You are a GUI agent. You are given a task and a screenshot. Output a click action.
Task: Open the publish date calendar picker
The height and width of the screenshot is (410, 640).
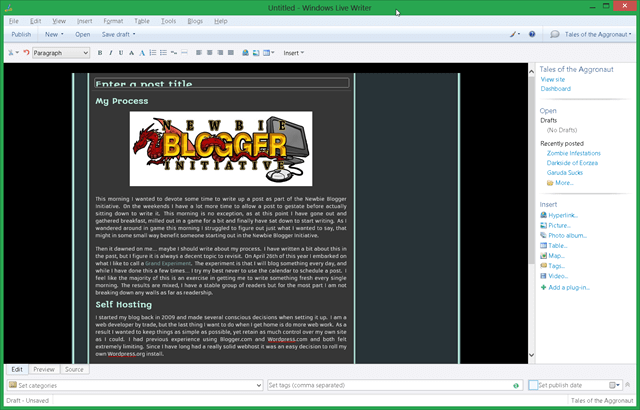614,385
